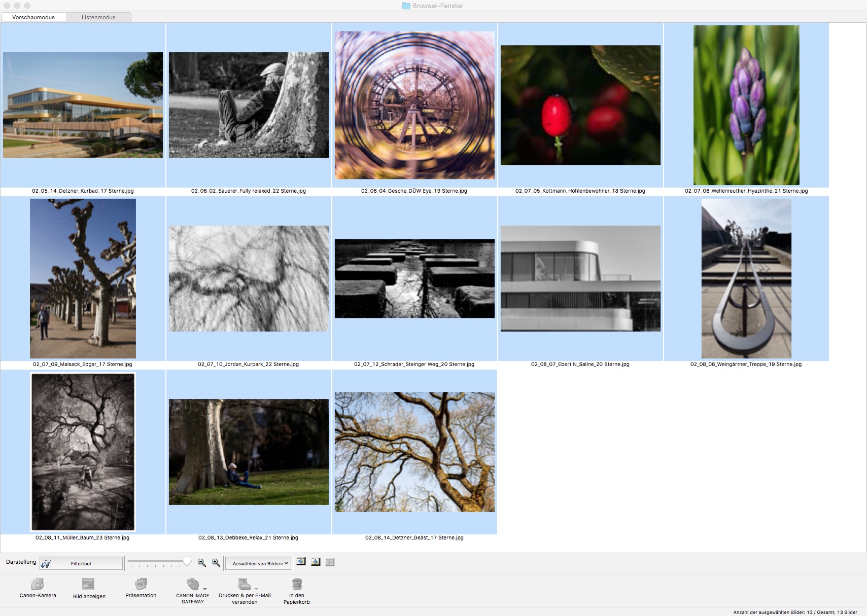Expand the CANON iMAGE GATEWAY menu
This screenshot has height=616, width=867.
(193, 585)
